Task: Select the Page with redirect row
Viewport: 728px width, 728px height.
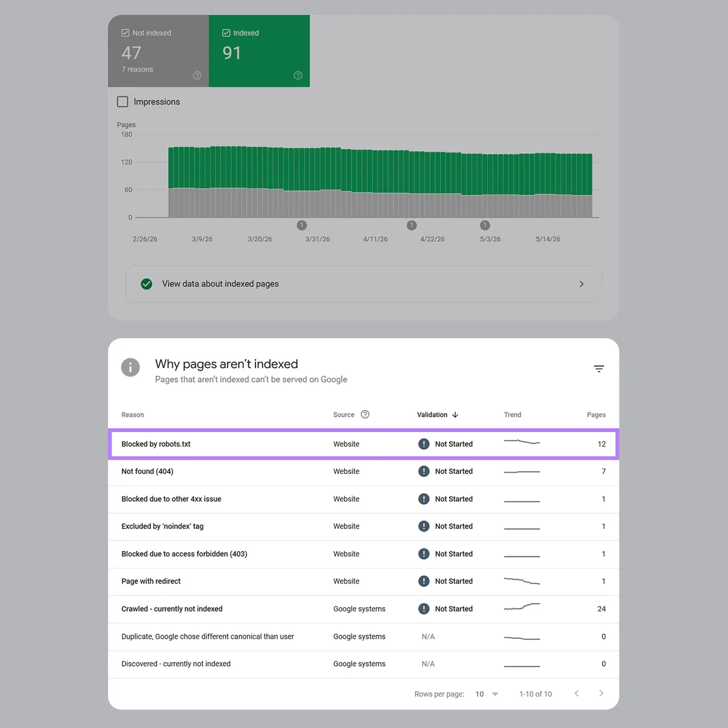Action: pyautogui.click(x=363, y=581)
